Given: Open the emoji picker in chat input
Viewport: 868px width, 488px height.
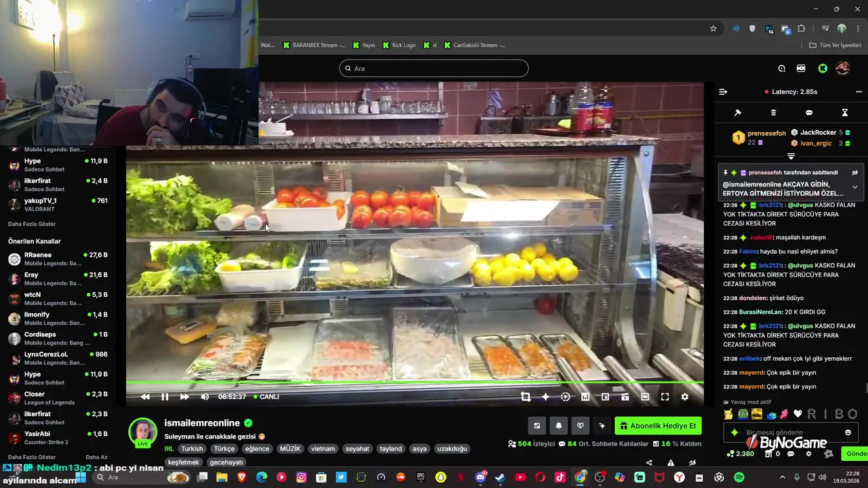Looking at the screenshot, I should [848, 432].
